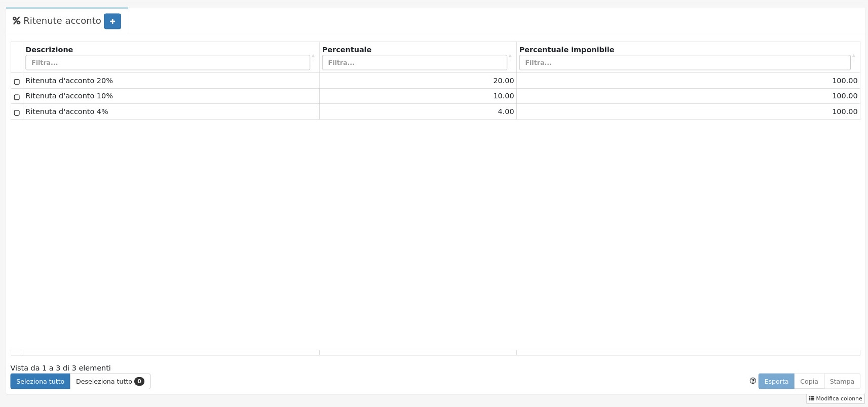Click the plus icon to add ritenuta
The height and width of the screenshot is (407, 868).
click(x=112, y=21)
